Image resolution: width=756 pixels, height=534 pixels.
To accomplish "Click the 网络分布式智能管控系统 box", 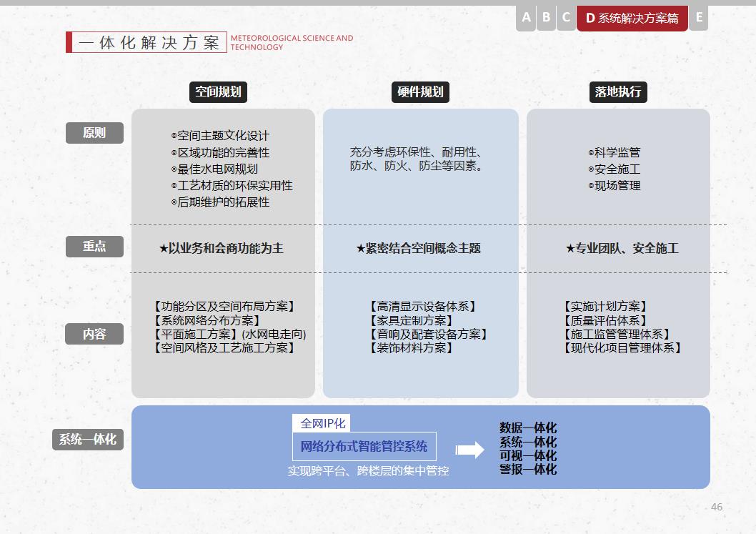I will (364, 447).
